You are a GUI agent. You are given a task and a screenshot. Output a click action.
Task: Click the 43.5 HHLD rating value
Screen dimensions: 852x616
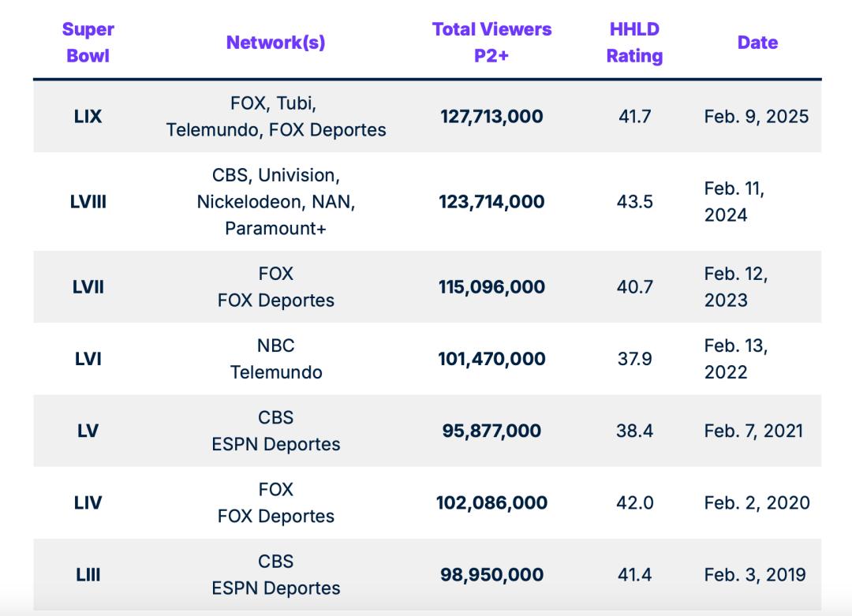634,202
